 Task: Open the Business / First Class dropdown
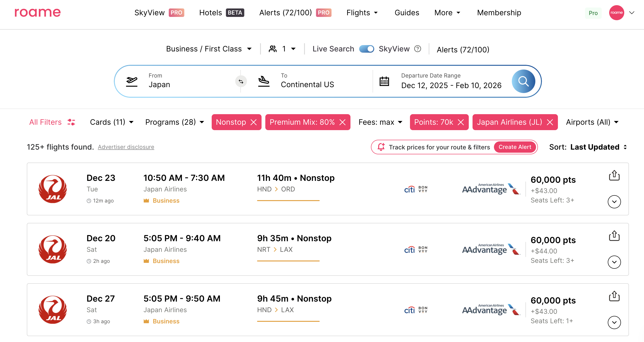(x=209, y=49)
